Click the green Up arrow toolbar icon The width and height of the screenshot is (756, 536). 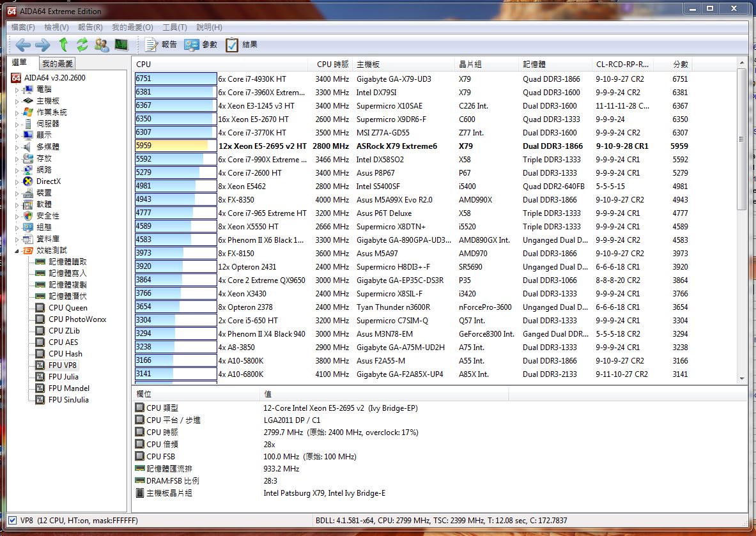coord(63,45)
